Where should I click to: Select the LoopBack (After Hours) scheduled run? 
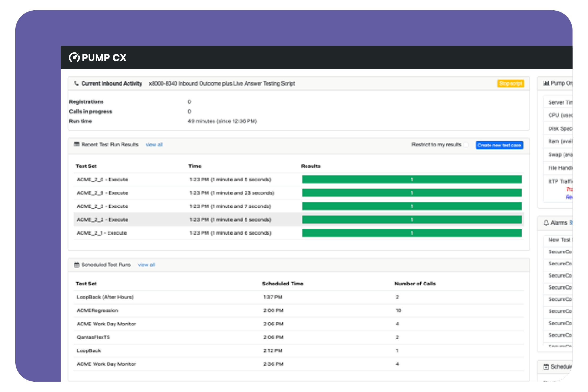[105, 297]
